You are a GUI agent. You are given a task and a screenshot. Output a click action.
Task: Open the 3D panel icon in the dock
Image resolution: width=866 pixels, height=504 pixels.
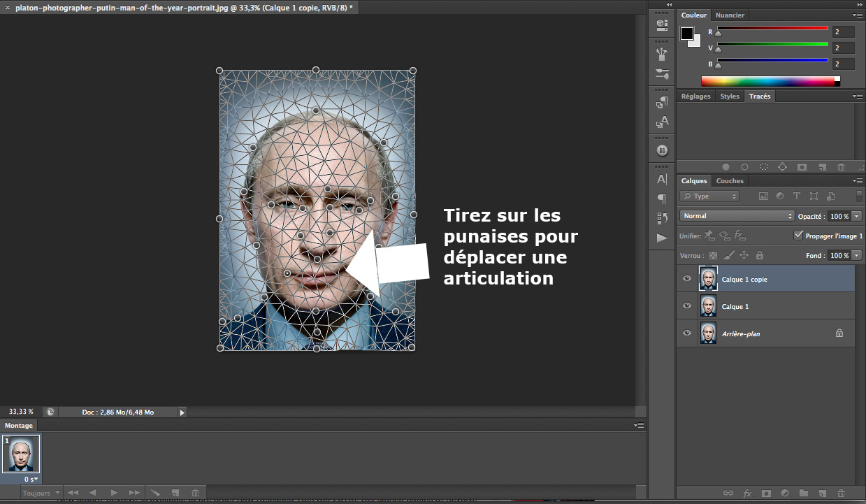662,24
